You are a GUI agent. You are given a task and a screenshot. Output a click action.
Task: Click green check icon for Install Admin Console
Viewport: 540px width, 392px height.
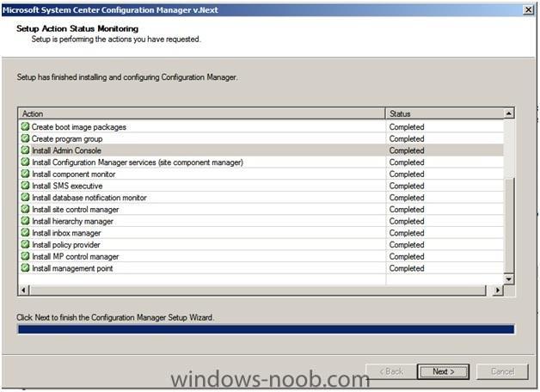coord(25,150)
